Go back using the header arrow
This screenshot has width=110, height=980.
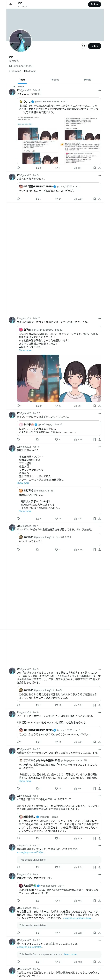[11, 5]
